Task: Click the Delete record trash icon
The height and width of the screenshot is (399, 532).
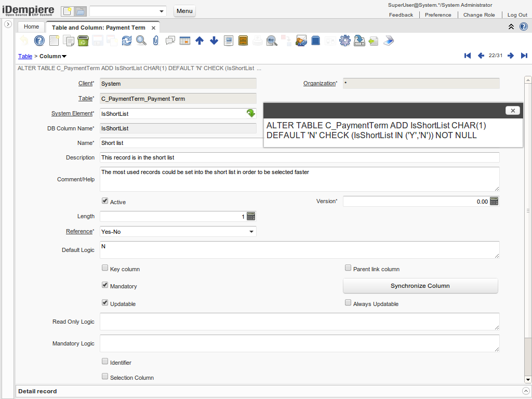Action: pos(83,41)
